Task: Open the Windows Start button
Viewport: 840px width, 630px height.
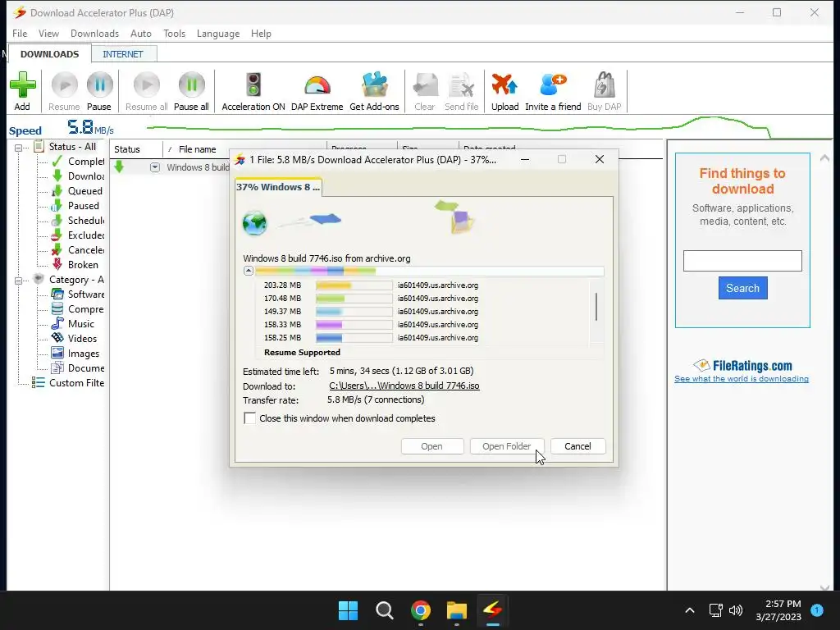Action: (348, 610)
